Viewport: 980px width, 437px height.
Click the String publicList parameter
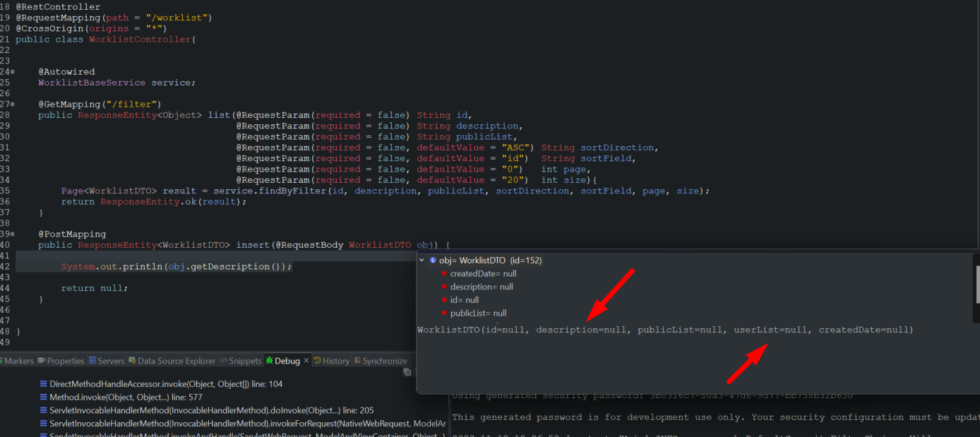467,137
